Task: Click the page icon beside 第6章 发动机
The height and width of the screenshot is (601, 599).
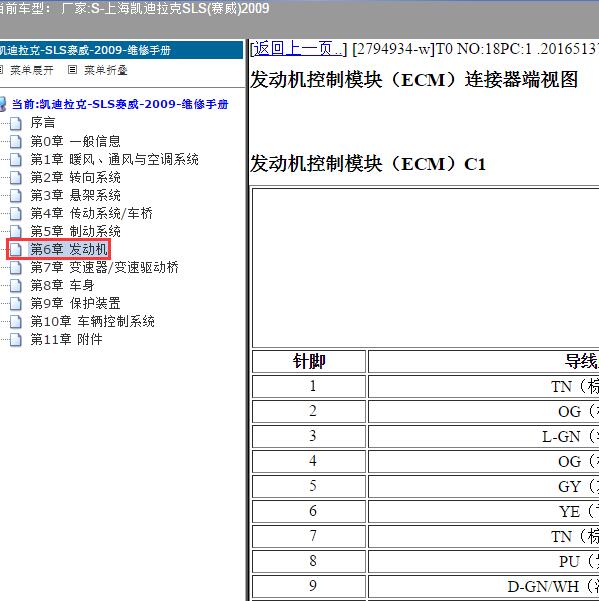Action: (x=16, y=249)
